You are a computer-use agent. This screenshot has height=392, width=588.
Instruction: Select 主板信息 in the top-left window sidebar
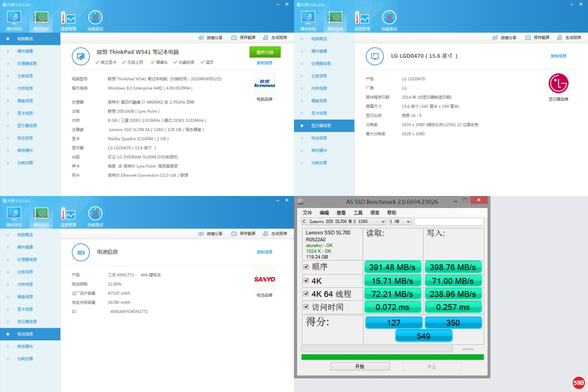(30, 76)
